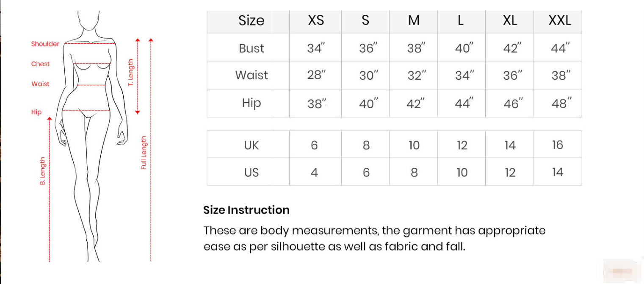Viewport: 644px width, 284px height.
Task: Click the Full Length vertical label
Action: [144, 153]
